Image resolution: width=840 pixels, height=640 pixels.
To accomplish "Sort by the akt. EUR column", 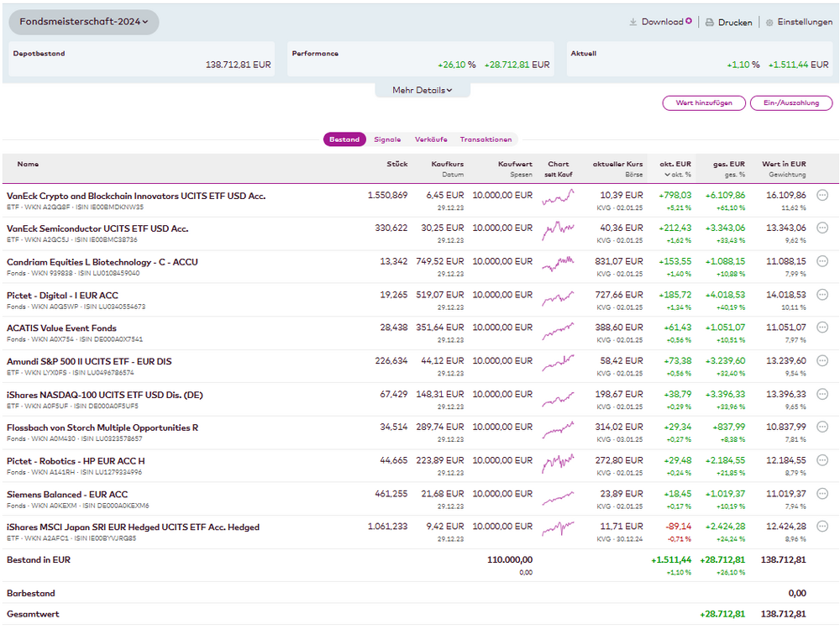I will pyautogui.click(x=675, y=165).
